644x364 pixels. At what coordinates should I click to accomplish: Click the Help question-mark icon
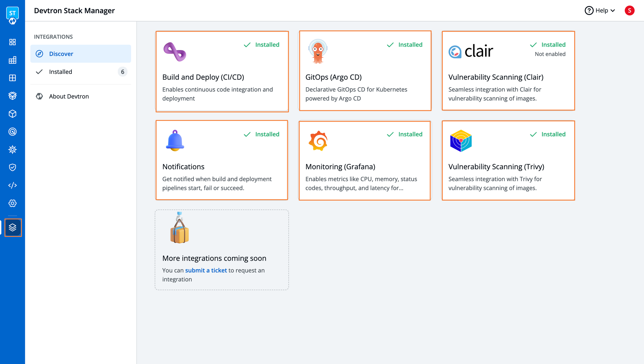589,11
